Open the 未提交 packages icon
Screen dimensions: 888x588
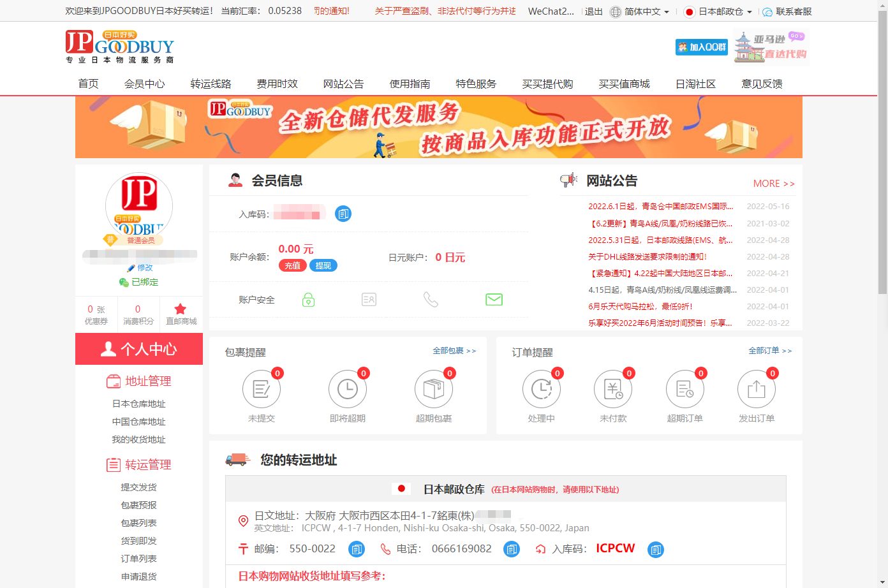tap(262, 389)
